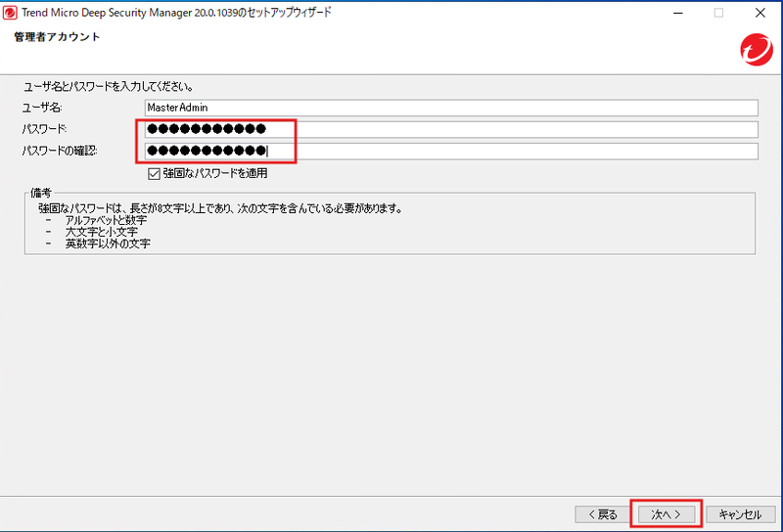Proceed with the 次へ button
This screenshot has height=532, width=783.
click(667, 514)
